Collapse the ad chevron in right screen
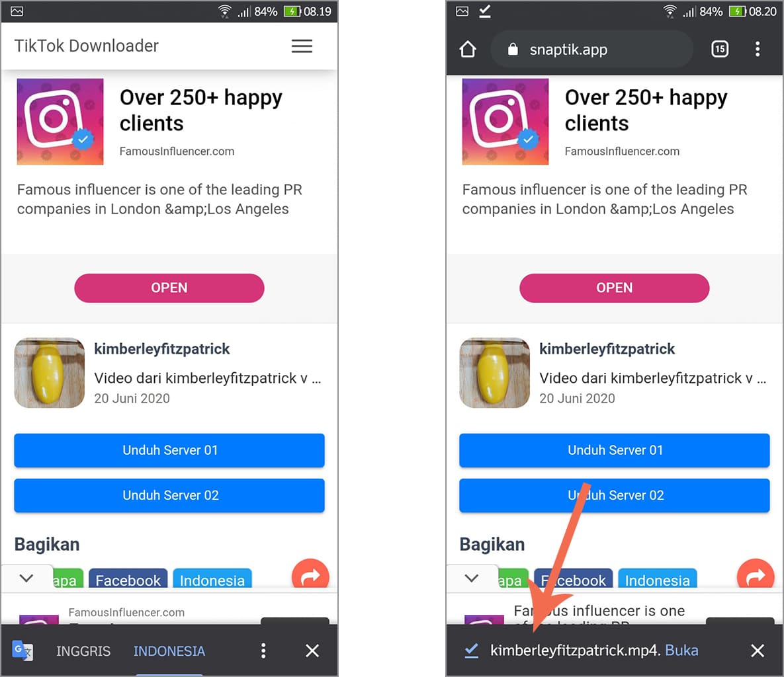784x677 pixels. 472,578
